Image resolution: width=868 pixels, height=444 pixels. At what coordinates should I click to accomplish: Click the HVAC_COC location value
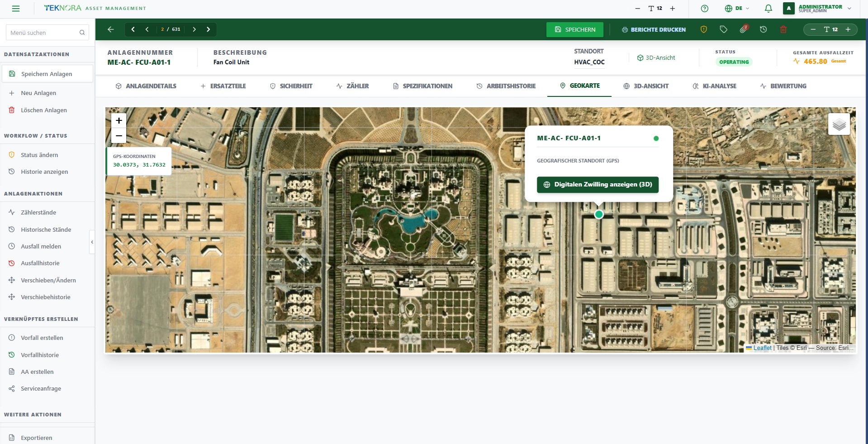589,62
